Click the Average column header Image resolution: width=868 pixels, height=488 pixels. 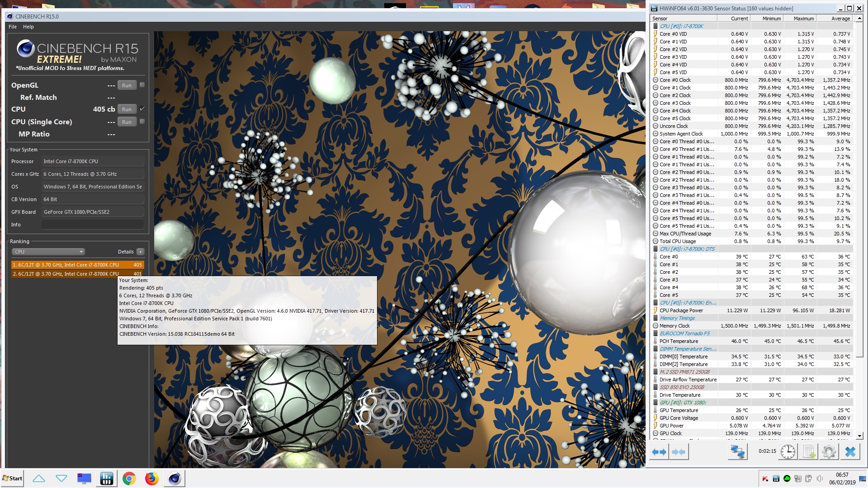click(x=834, y=19)
